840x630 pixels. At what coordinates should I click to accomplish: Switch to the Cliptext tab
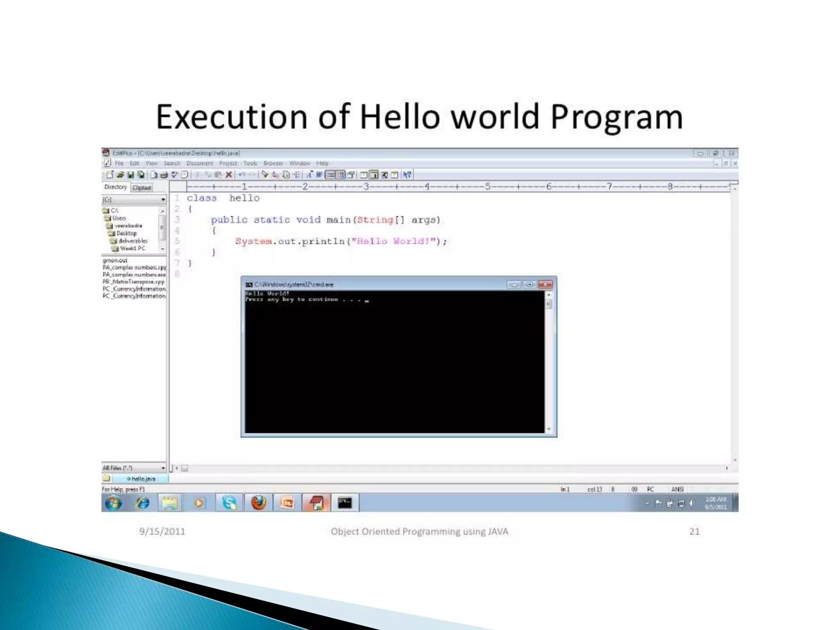click(x=142, y=188)
